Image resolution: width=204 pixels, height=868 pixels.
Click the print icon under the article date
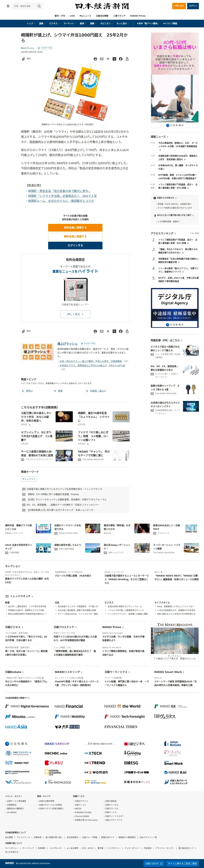tap(95, 59)
